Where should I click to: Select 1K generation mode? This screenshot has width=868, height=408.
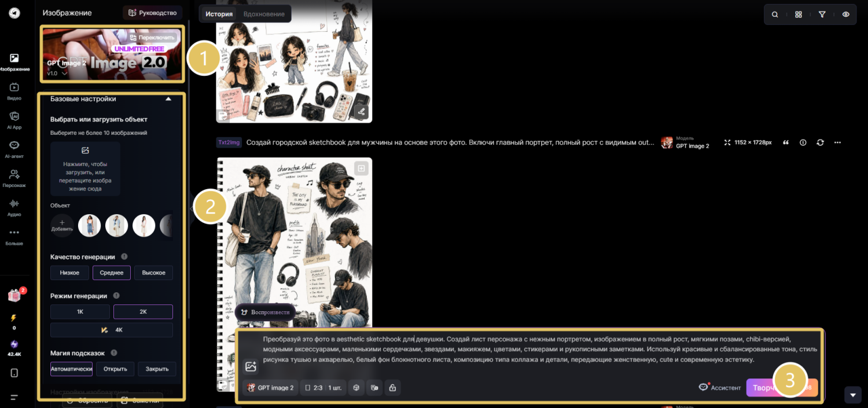[80, 311]
